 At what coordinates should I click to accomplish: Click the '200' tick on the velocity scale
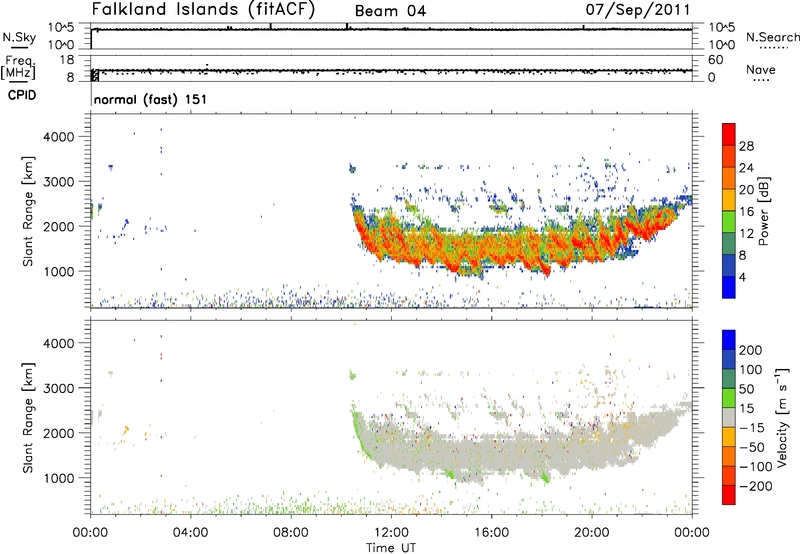click(751, 350)
